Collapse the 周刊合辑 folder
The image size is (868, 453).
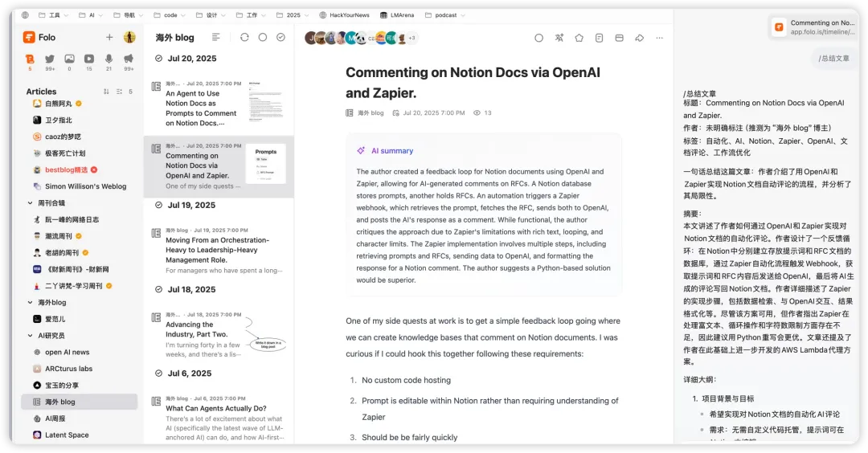[x=31, y=203]
